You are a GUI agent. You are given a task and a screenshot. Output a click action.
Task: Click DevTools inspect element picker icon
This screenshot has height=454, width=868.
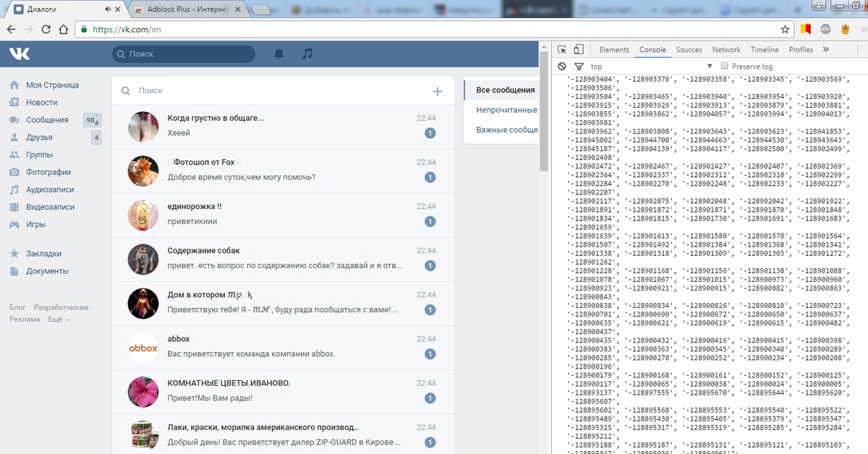[562, 50]
